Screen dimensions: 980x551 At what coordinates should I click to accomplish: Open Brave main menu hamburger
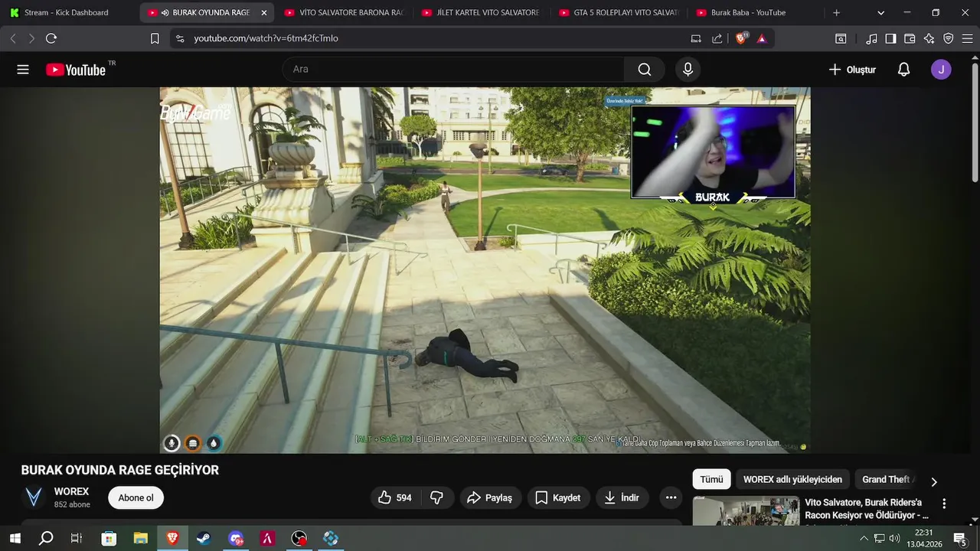[x=966, y=38]
